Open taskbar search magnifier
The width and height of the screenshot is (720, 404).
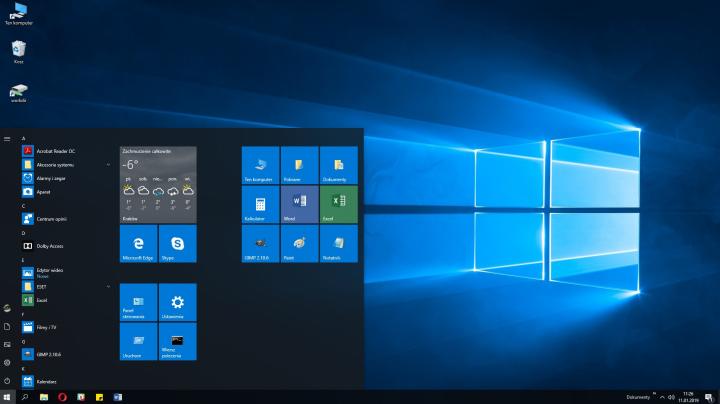[25, 397]
